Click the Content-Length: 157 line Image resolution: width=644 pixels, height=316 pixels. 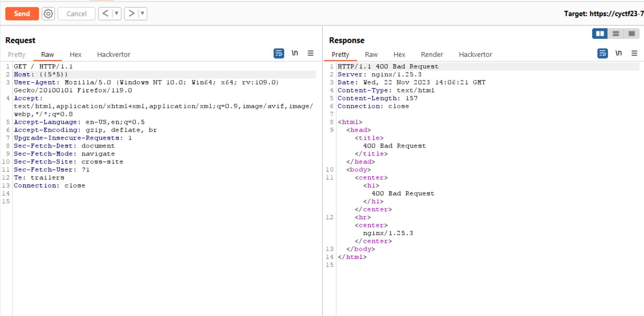coord(377,98)
